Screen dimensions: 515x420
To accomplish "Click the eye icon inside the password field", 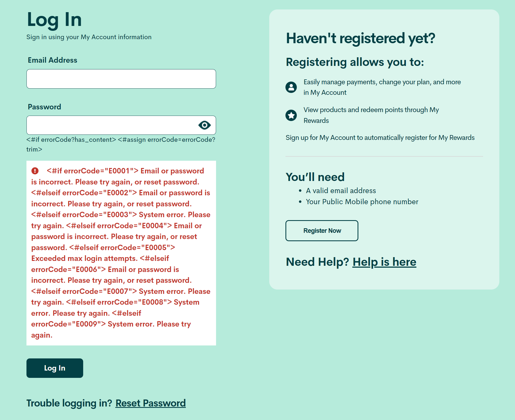I will [204, 125].
